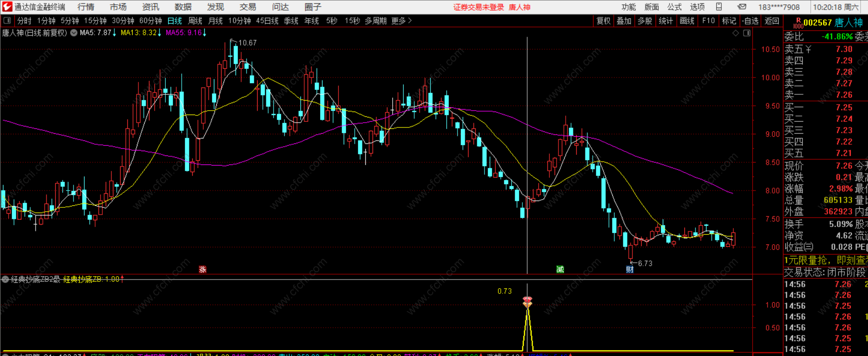Click 证券交易未登录 login link

(479, 7)
